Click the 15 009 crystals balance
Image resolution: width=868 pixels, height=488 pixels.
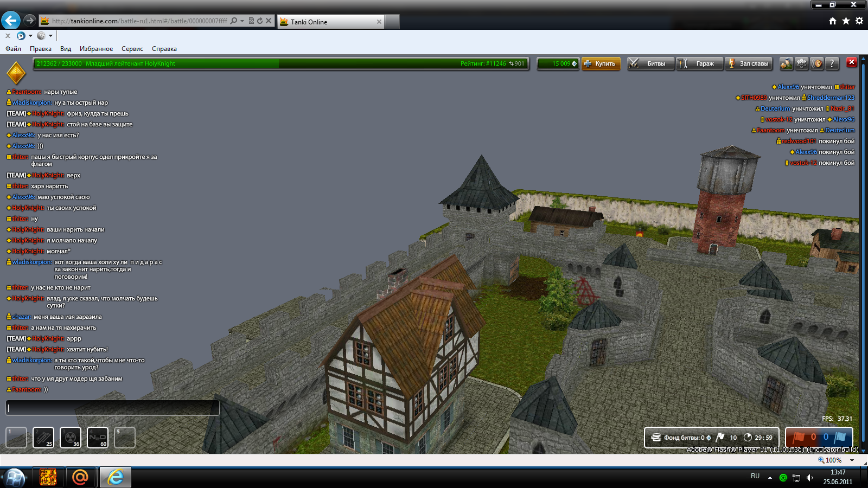click(x=558, y=63)
